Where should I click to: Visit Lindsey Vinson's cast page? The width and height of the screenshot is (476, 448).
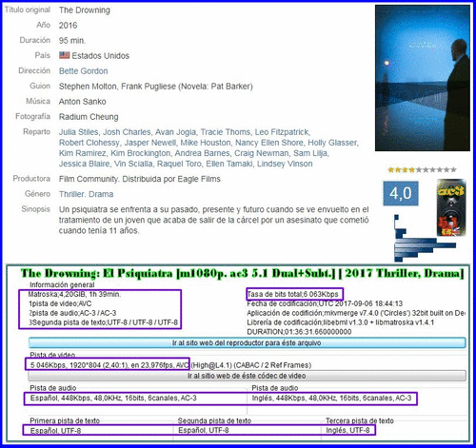point(285,164)
